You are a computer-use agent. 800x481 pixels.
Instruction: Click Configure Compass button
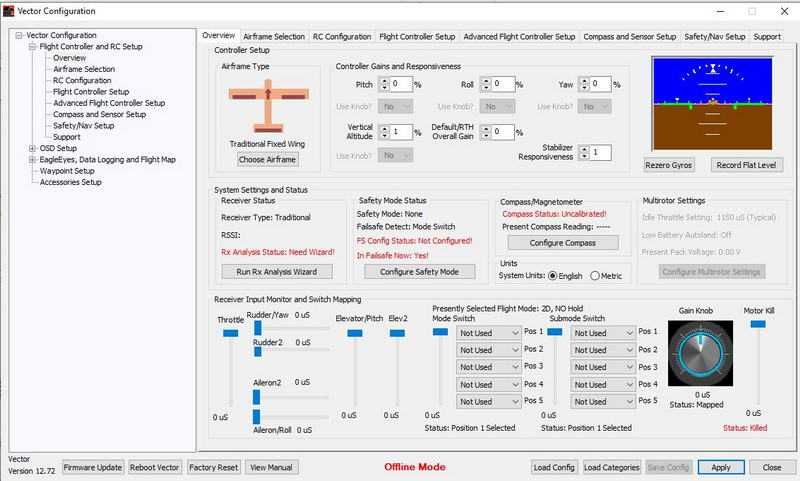[563, 243]
